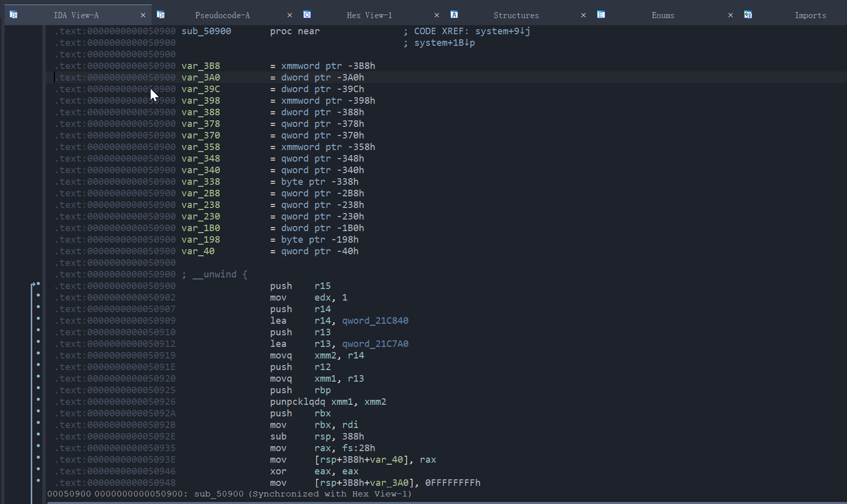The height and width of the screenshot is (504, 847).
Task: Switch to the Enums tab
Action: click(663, 15)
